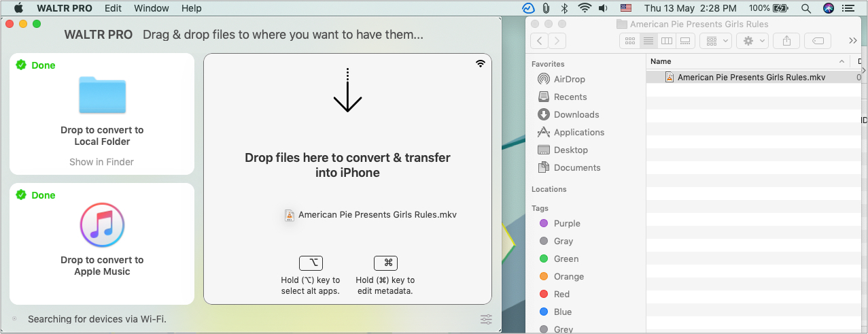This screenshot has width=868, height=334.
Task: Select the Gray tag in Finder sidebar
Action: pos(563,241)
